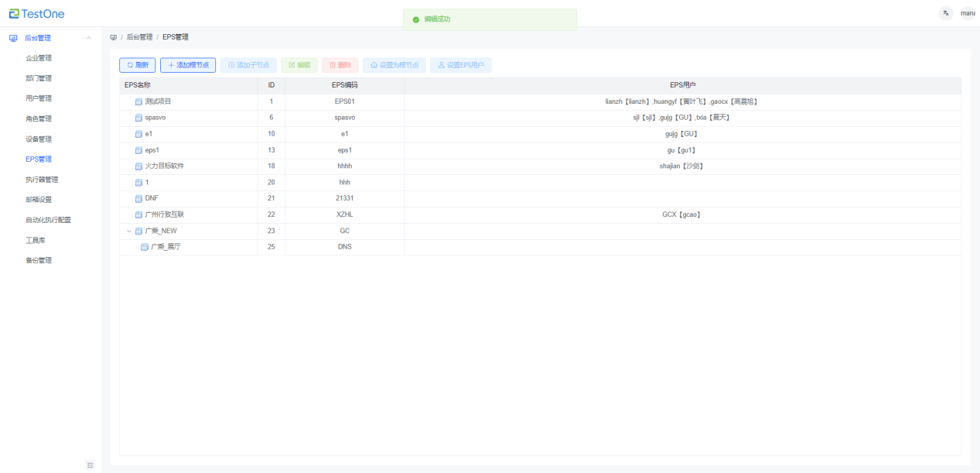Viewport: 980px width, 473px height.
Task: Click the node icon of DNF row
Action: (x=138, y=198)
